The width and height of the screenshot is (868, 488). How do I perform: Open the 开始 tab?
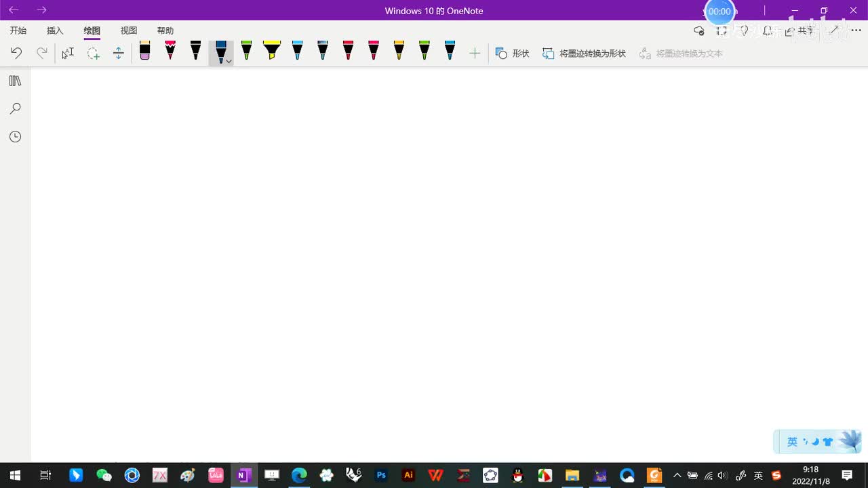pos(18,30)
